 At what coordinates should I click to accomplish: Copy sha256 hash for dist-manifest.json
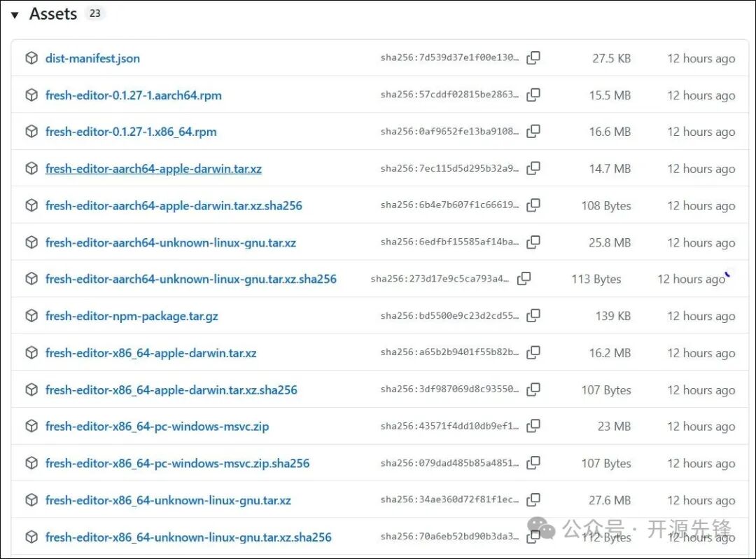[x=533, y=58]
